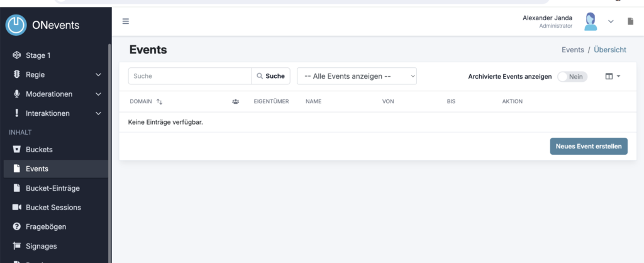The image size is (644, 263).
Task: Sort by the DOMAIN column arrows
Action: point(159,101)
